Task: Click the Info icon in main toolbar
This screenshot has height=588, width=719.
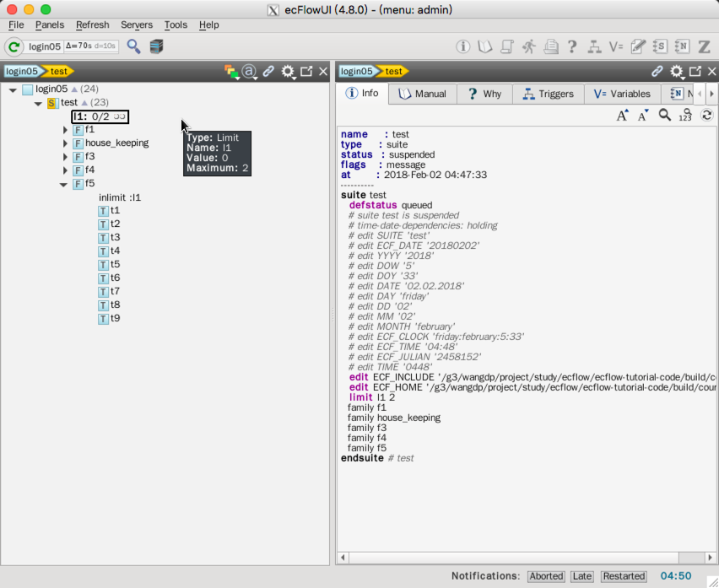Action: (462, 46)
